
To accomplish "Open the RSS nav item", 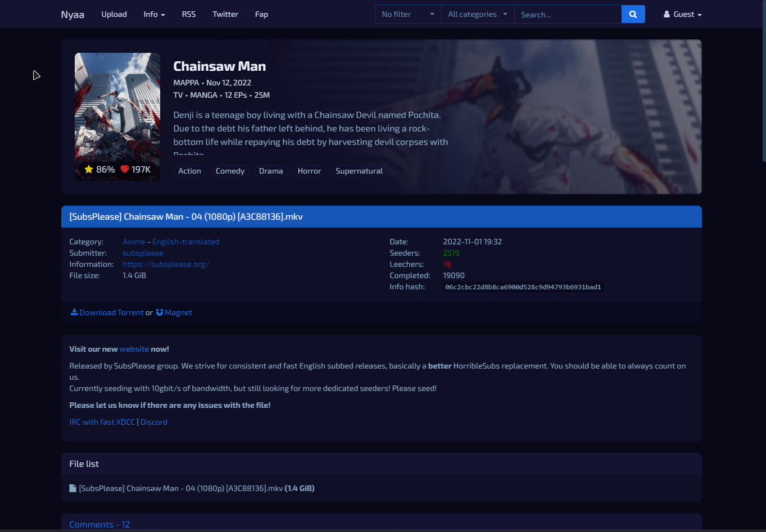I will point(189,15).
